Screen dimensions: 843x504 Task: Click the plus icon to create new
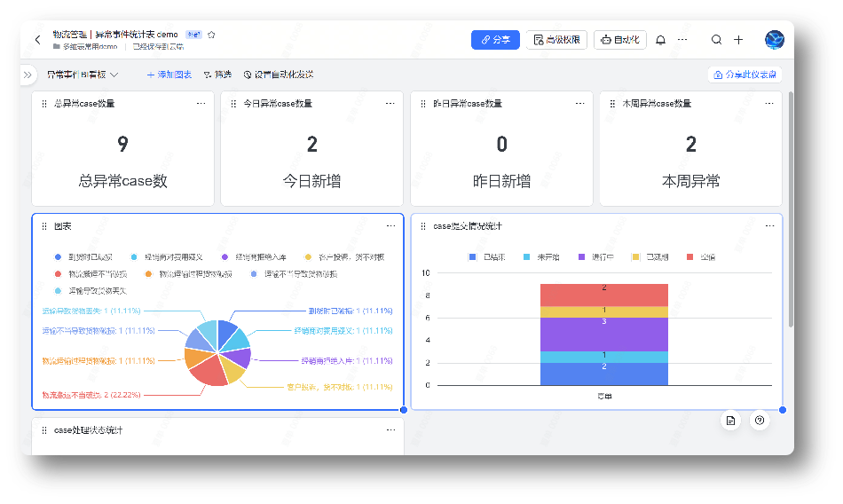click(738, 40)
